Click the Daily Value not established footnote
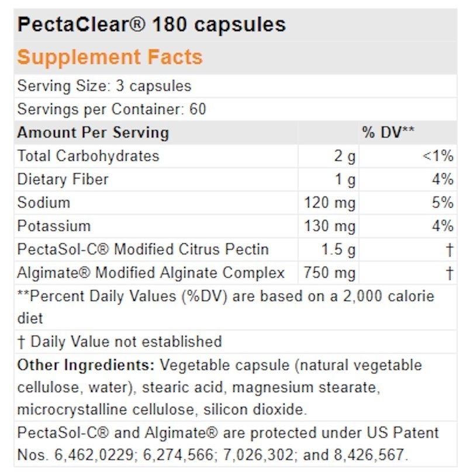 (120, 342)
